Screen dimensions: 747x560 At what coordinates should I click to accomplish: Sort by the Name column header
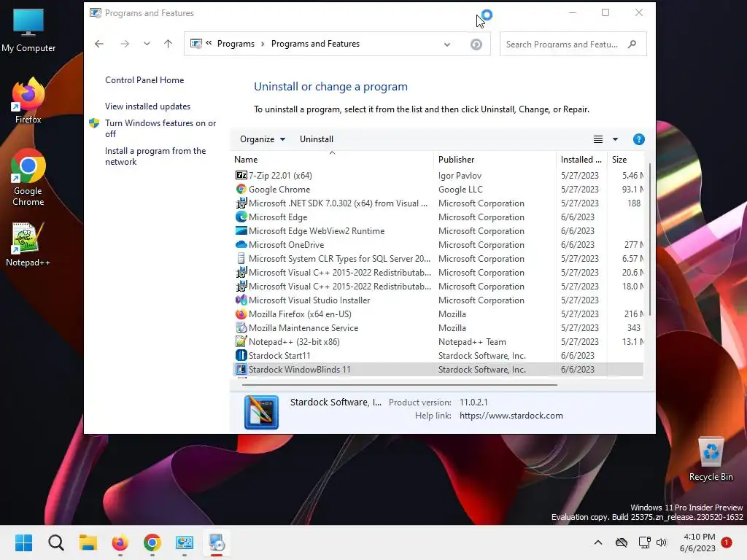point(333,159)
